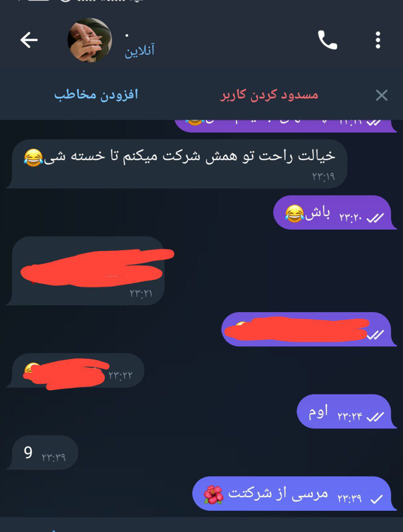Start a voice call with phone icon

tap(327, 40)
